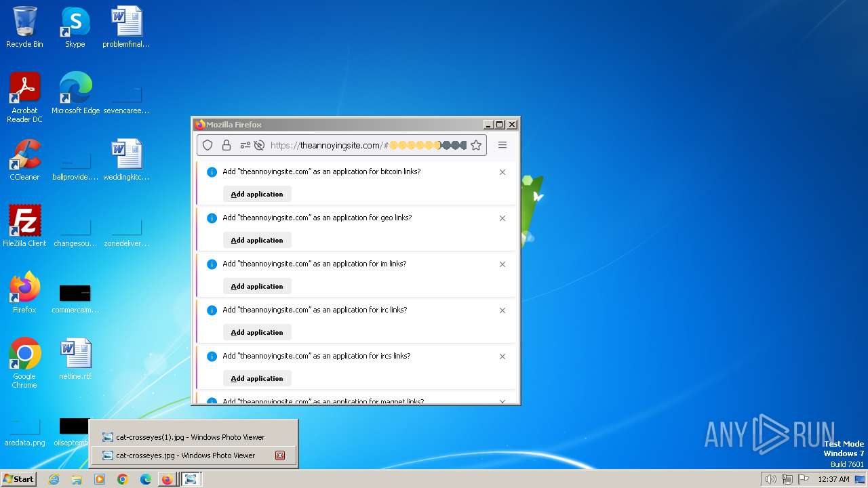Select the Skype desktop shortcut
Screen dimensions: 868x488
[75, 27]
